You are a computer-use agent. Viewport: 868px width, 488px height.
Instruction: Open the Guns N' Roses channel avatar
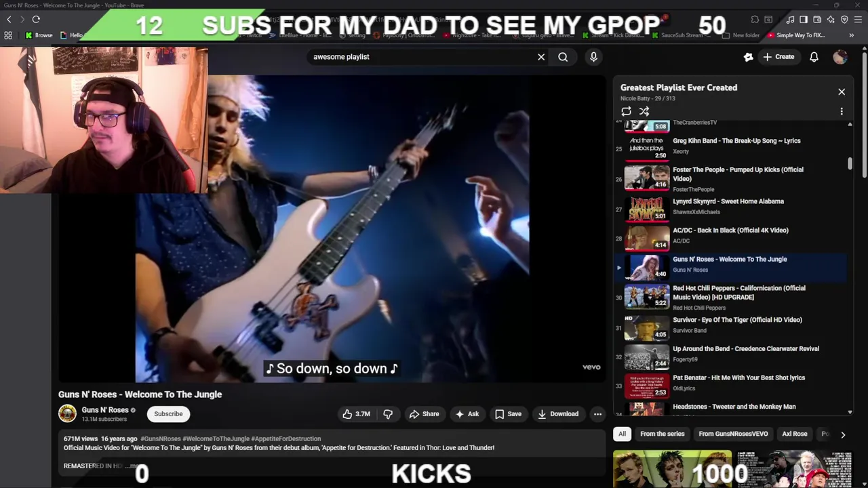[67, 413]
